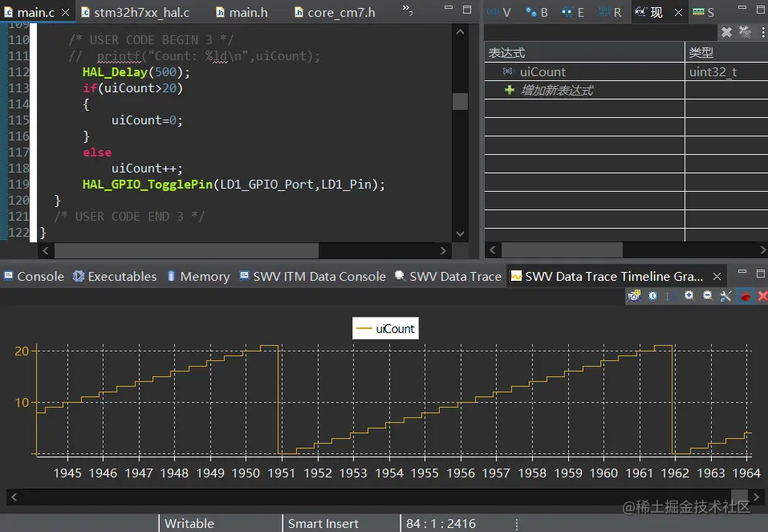
Task: Close the main.c editor tab
Action: coord(65,12)
